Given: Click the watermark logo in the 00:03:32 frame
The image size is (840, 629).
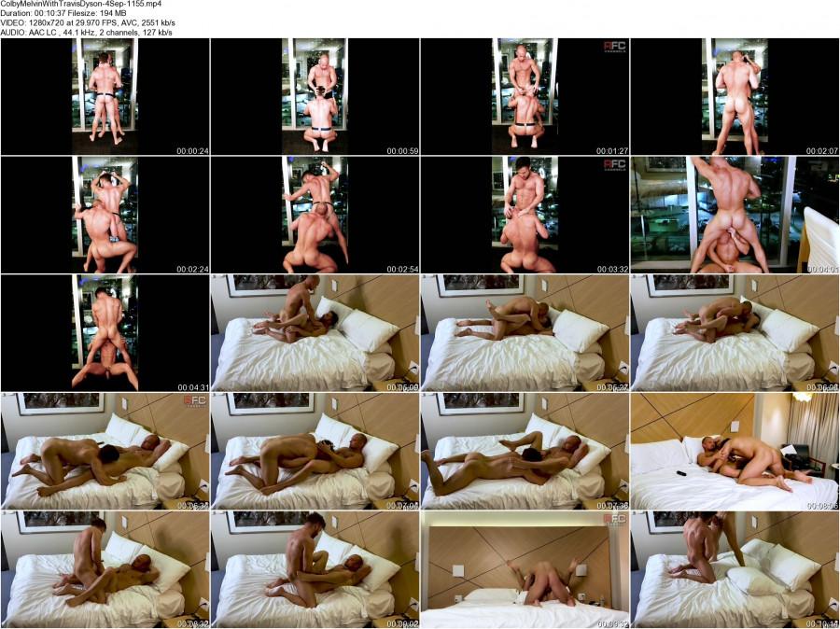Looking at the screenshot, I should [x=613, y=166].
